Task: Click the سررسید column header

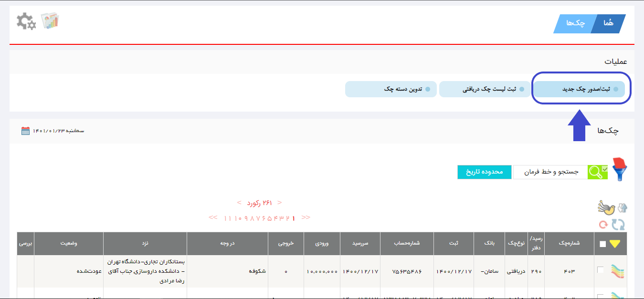Action: 360,243
